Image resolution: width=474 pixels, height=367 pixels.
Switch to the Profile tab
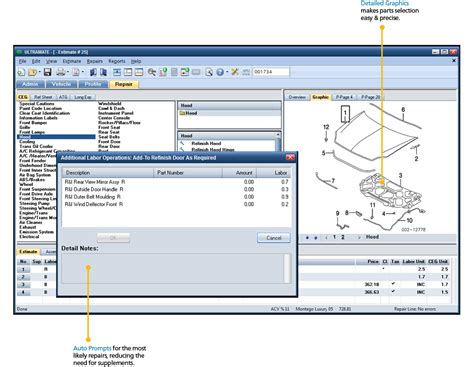point(93,84)
